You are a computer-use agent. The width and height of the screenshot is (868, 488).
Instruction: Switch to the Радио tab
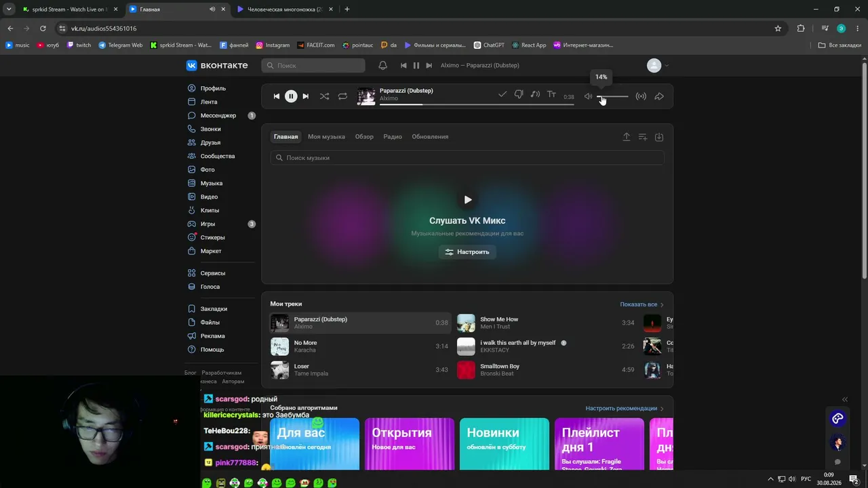[393, 136]
